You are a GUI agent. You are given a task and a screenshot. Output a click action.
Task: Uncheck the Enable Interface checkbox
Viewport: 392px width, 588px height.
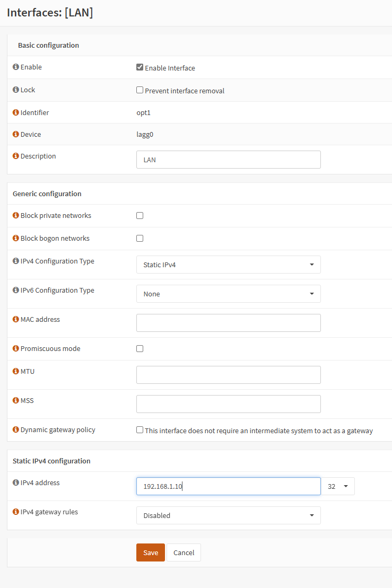click(140, 67)
